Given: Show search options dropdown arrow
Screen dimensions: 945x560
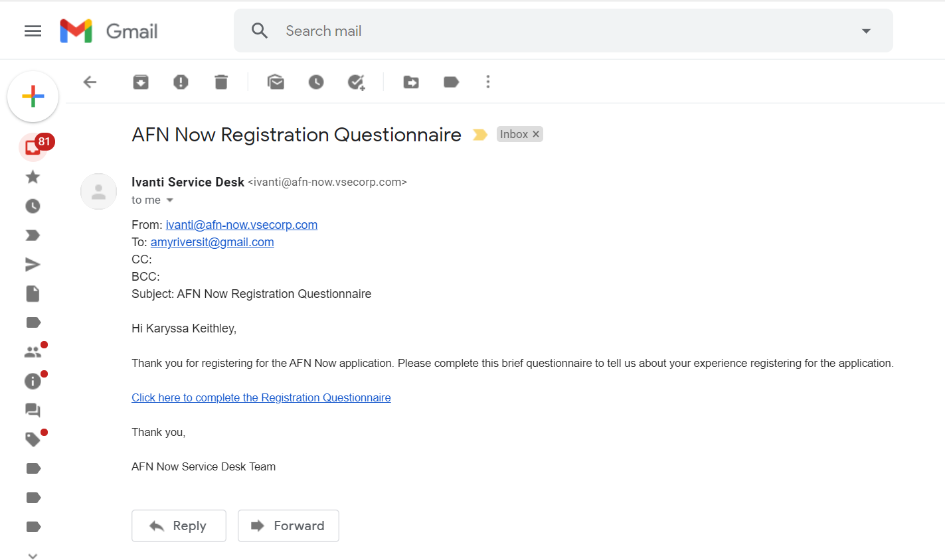Looking at the screenshot, I should (866, 31).
